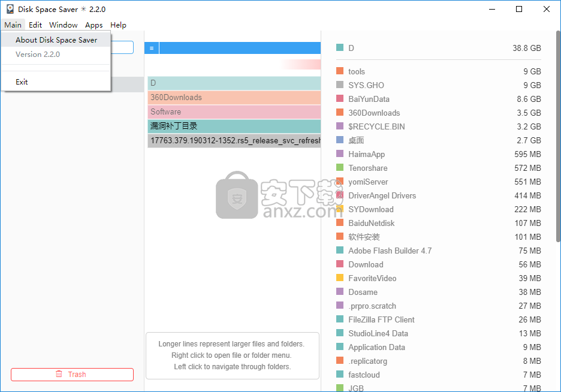Select yomiServer in the list
The height and width of the screenshot is (392, 561).
tap(368, 182)
